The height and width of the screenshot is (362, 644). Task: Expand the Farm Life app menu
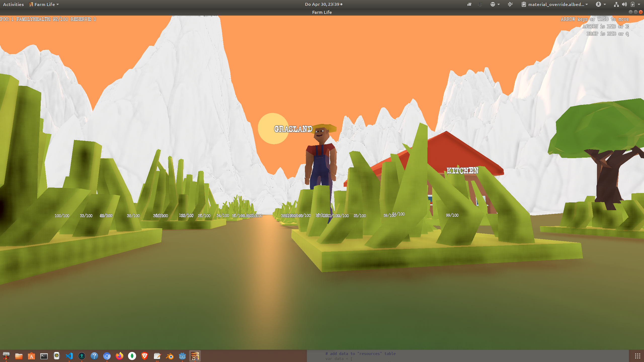[44, 4]
